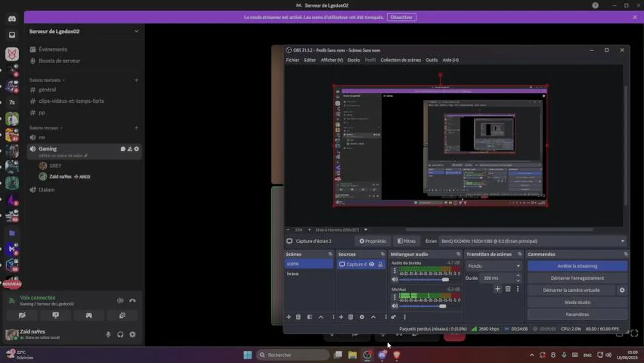Image resolution: width=644 pixels, height=363 pixels.
Task: Open preview zoom percentage dropdown
Action: [299, 230]
